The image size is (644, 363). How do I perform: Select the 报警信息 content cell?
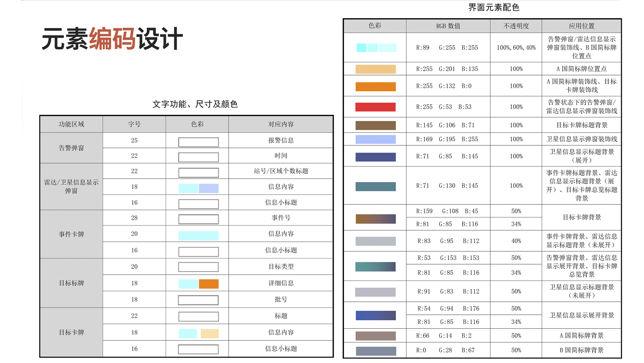(x=281, y=140)
